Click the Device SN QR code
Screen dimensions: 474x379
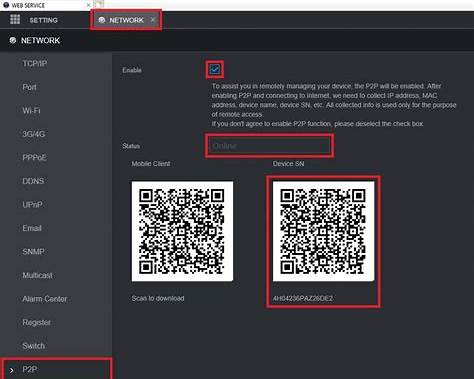tap(323, 231)
